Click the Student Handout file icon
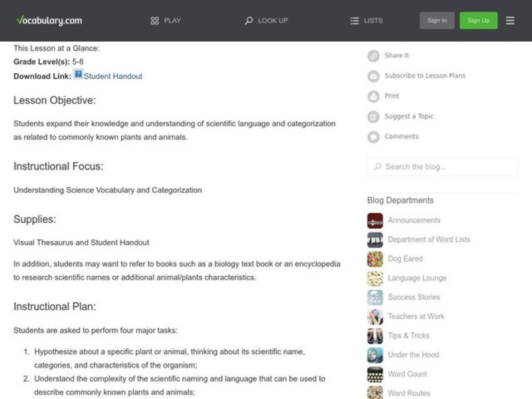The height and width of the screenshot is (399, 532). 78,74
